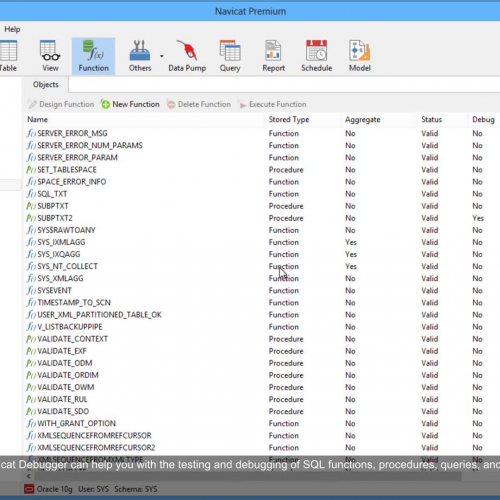Image resolution: width=500 pixels, height=500 pixels.
Task: Open the Schedule toolbar icon
Action: 316,56
